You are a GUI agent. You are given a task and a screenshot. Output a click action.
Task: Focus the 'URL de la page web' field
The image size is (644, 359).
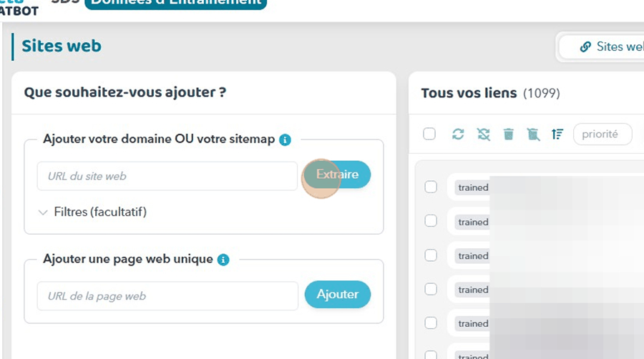[x=167, y=295]
